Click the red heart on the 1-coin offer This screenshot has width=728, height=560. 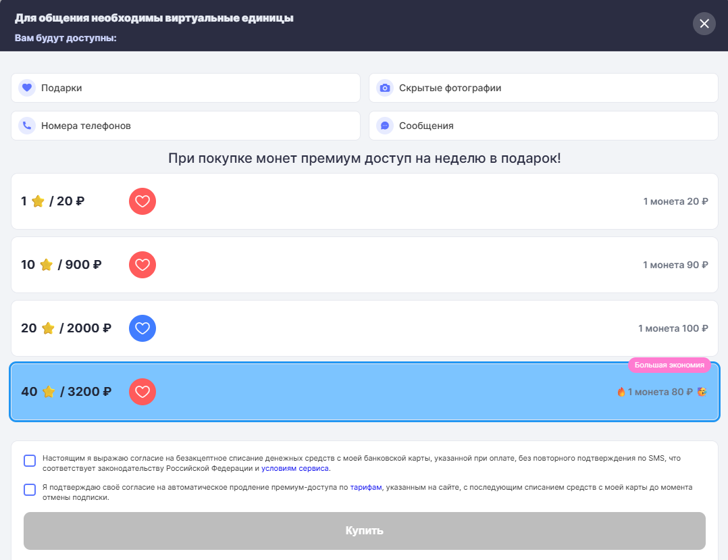(142, 201)
